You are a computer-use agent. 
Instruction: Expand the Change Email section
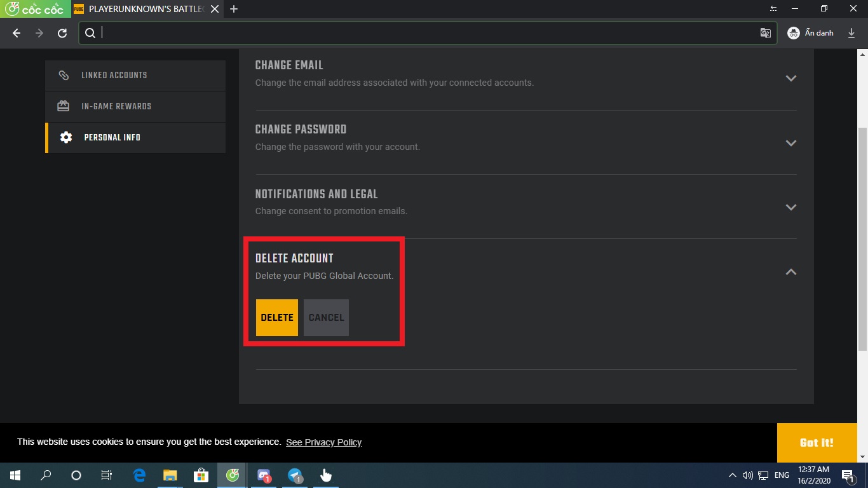pos(791,78)
